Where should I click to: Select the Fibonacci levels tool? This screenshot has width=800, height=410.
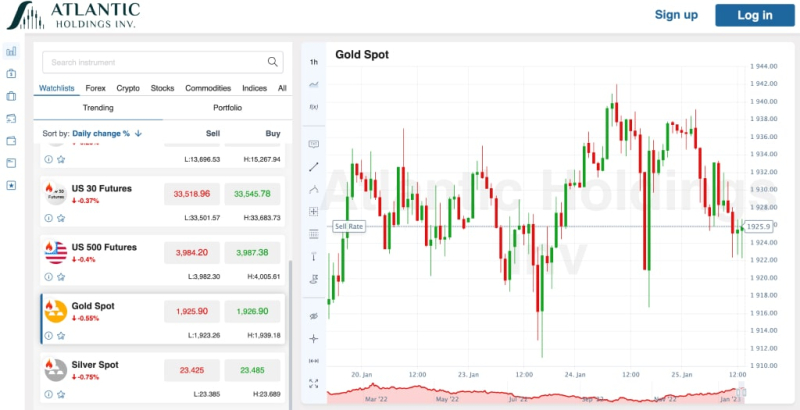tap(314, 234)
